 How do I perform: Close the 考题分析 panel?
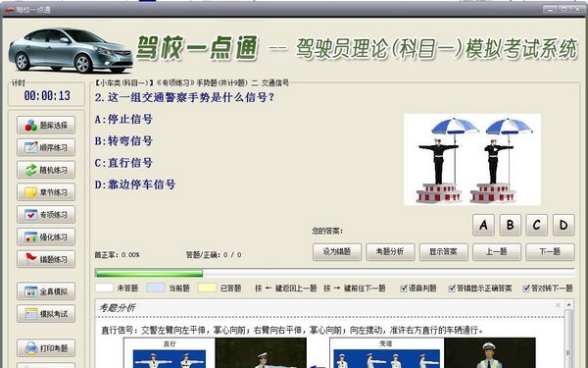(558, 305)
